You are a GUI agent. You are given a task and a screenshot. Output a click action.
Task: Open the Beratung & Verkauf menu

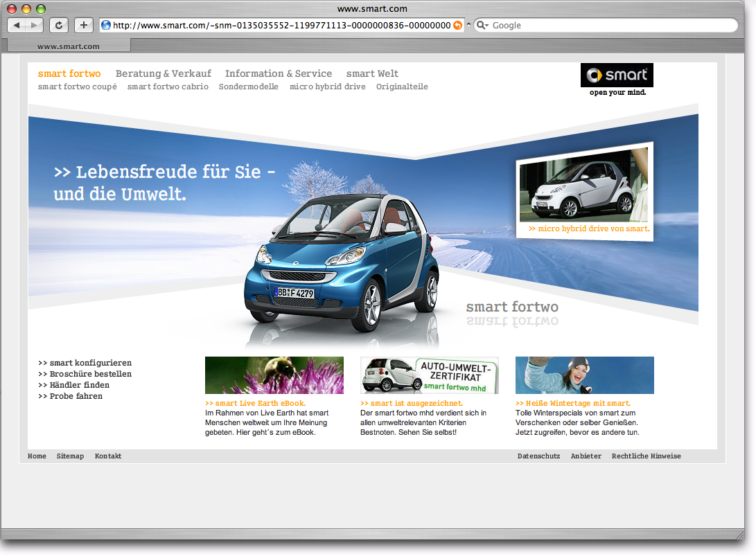tap(164, 73)
